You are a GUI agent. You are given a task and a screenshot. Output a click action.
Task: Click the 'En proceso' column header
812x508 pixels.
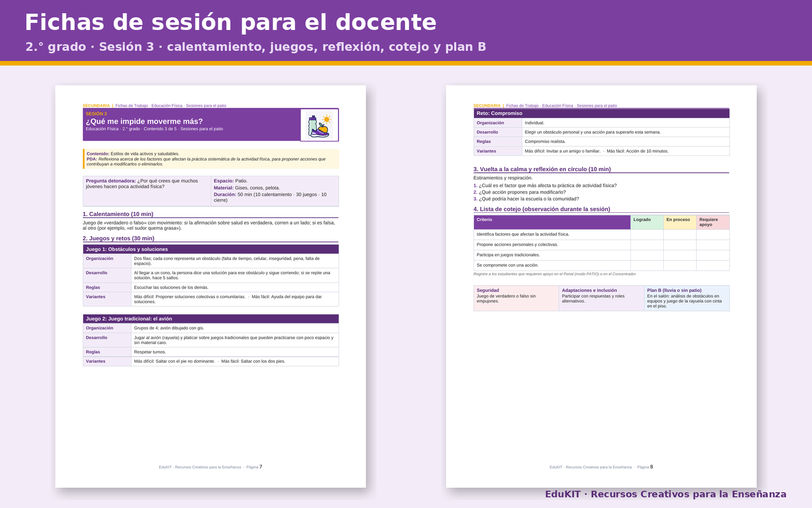[680, 222]
